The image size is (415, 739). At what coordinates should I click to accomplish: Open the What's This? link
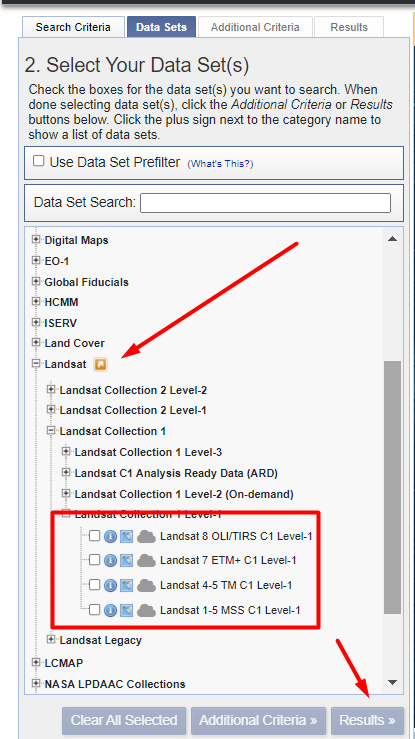(220, 164)
